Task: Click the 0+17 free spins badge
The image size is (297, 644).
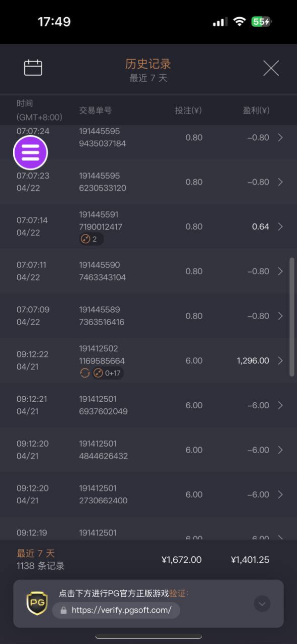Action: coord(108,373)
